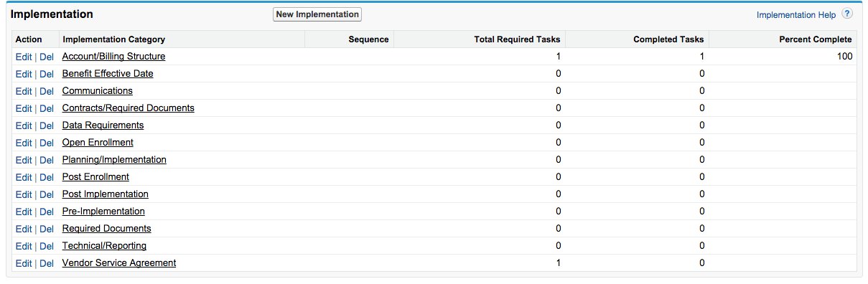Edit the Post Enrollment row

[x=23, y=177]
